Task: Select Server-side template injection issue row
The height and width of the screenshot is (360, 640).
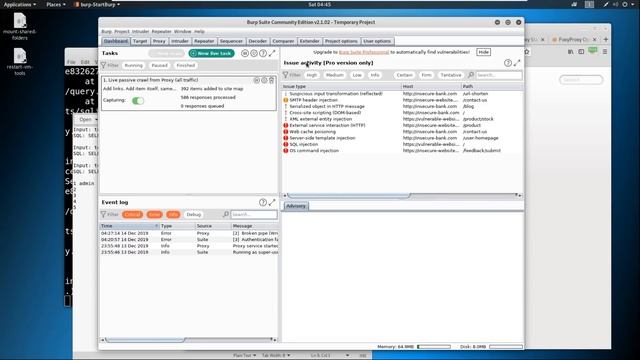Action: click(x=402, y=138)
